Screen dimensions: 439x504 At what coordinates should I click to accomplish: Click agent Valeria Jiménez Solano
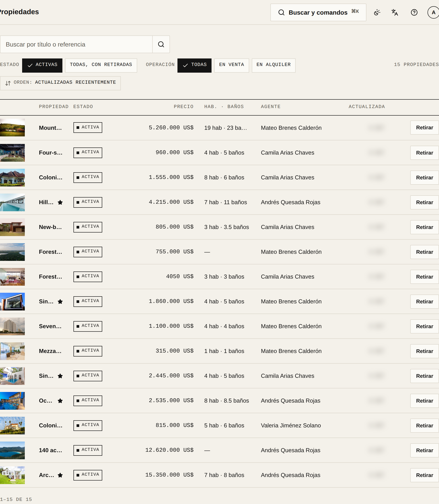(x=291, y=425)
